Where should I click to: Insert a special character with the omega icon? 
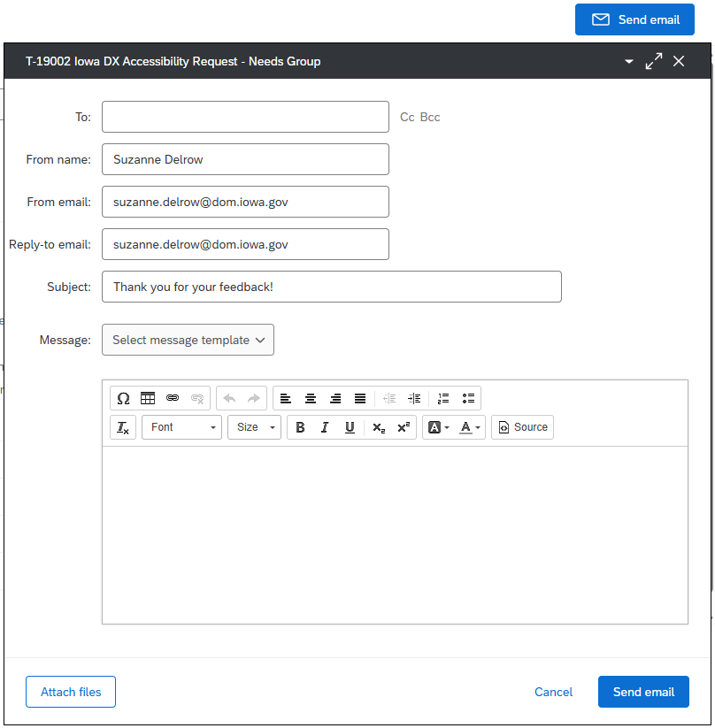pyautogui.click(x=123, y=398)
